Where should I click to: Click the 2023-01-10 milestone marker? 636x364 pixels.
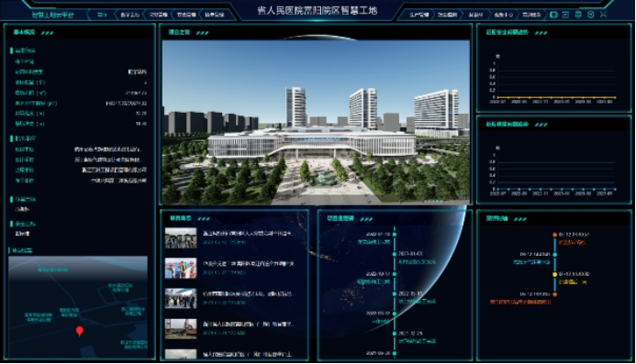tap(395, 235)
